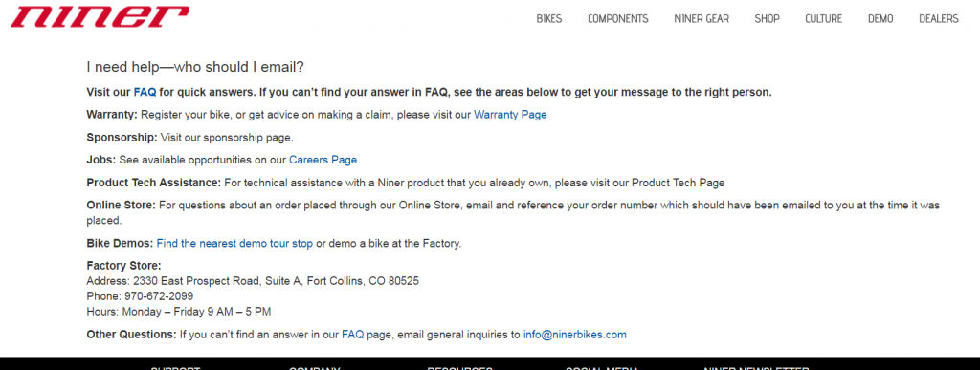Open the Warranty Page link
The width and height of the screenshot is (980, 370).
coord(510,115)
